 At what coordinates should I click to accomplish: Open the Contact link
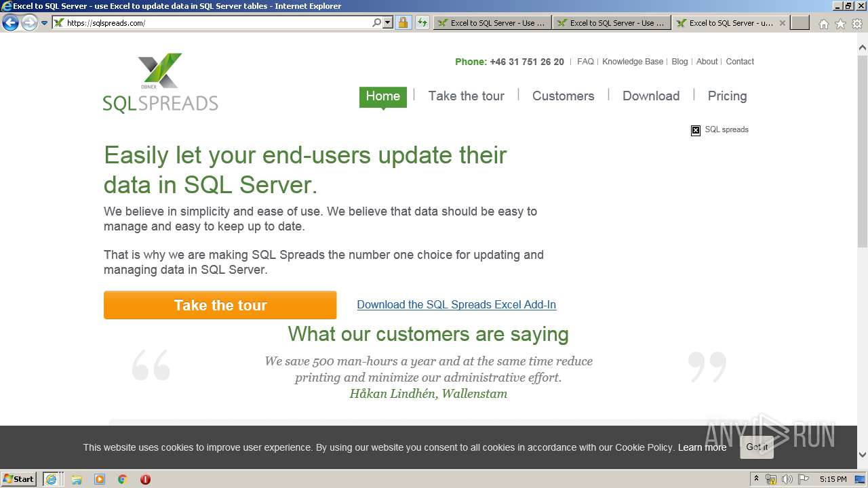point(740,62)
